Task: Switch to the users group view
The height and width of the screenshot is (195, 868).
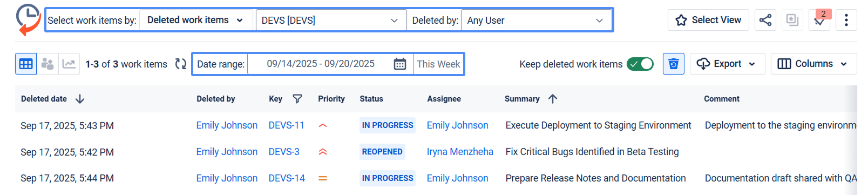Action: pyautogui.click(x=48, y=64)
